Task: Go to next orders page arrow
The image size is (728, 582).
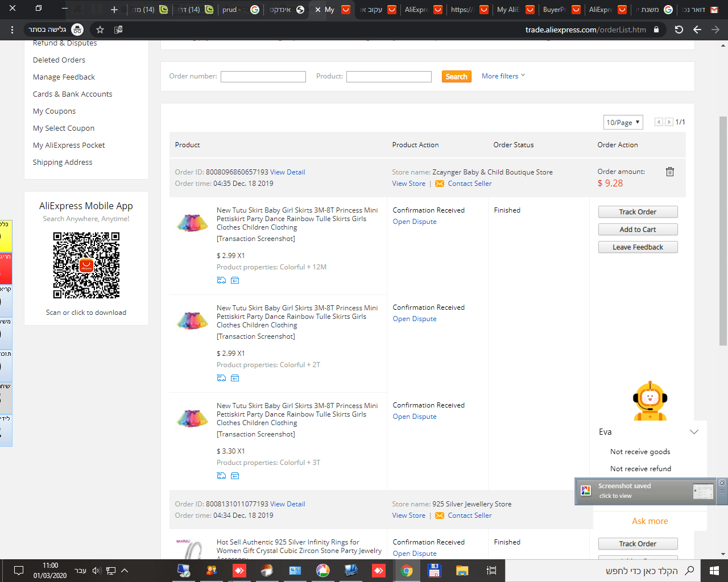Action: click(x=669, y=122)
